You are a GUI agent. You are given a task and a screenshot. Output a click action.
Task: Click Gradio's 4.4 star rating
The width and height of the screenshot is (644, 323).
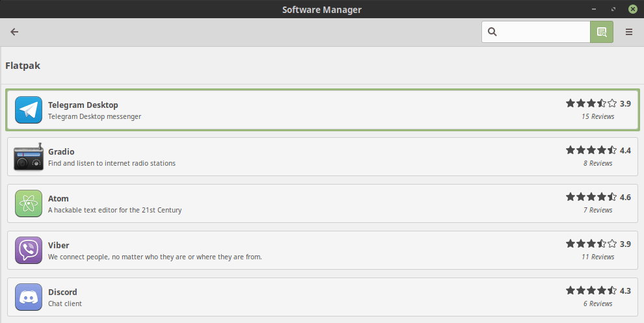(598, 150)
